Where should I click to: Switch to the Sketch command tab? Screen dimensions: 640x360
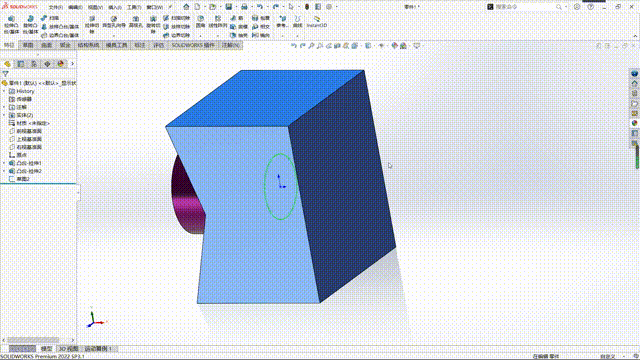pos(28,45)
